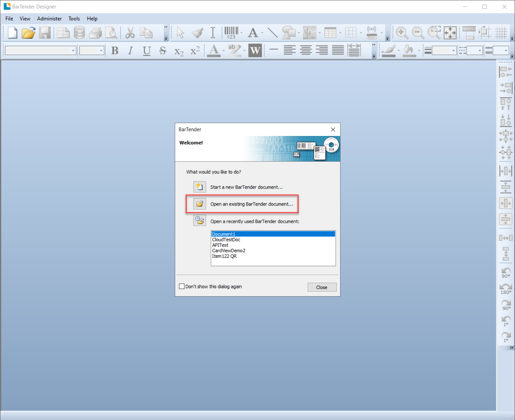Click the Print icon in toolbar
Screen dimensions: 515x420
95,33
